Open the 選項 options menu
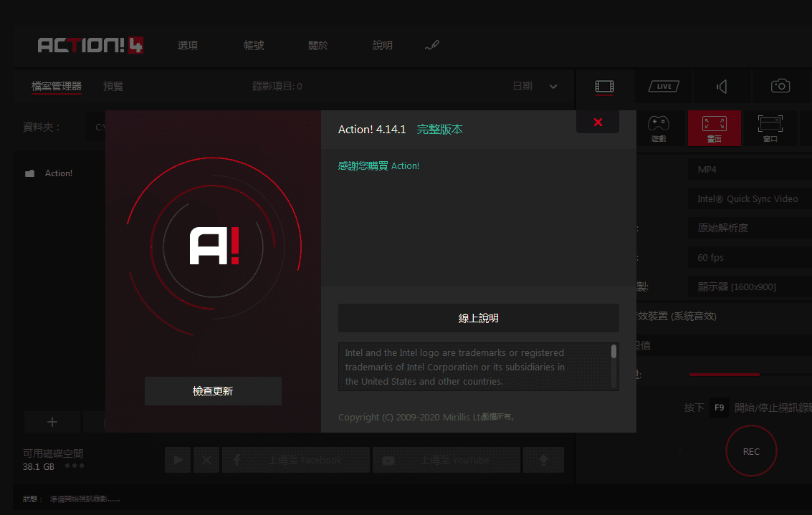The width and height of the screenshot is (812, 515). [x=188, y=45]
